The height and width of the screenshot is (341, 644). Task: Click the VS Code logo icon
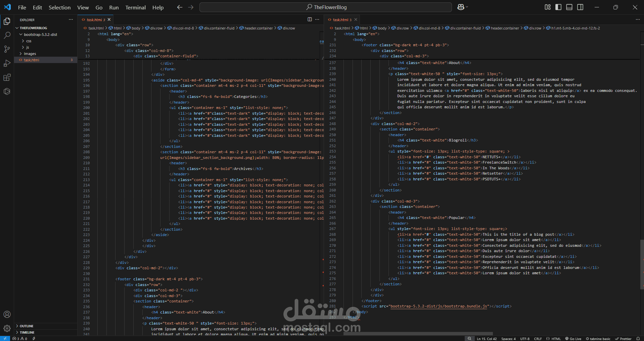click(7, 7)
